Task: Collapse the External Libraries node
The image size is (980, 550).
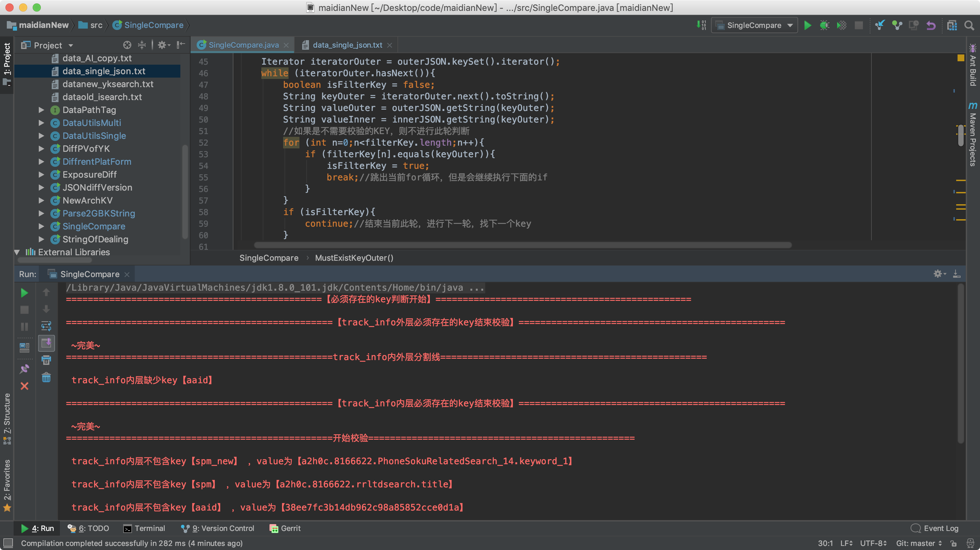Action: point(17,252)
